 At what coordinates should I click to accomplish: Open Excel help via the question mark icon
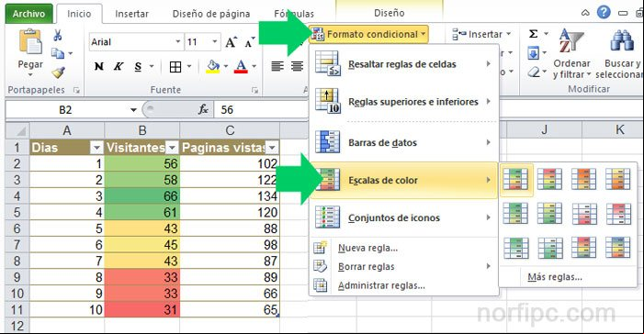click(x=604, y=13)
